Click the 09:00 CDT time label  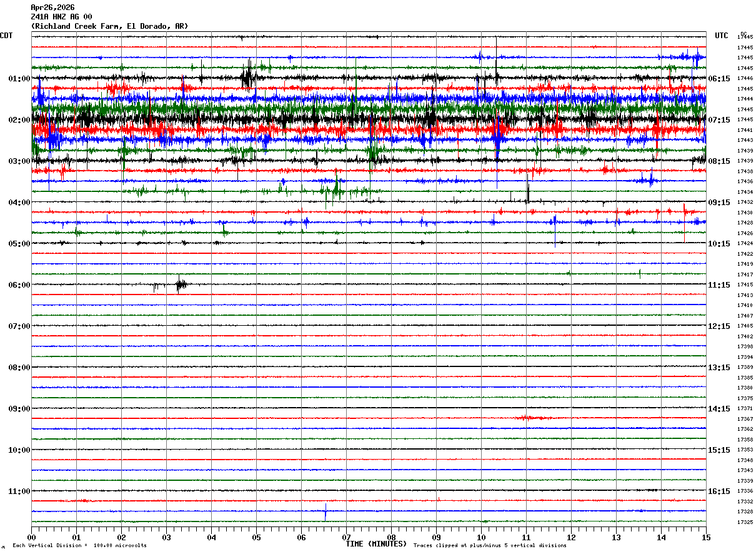click(x=19, y=409)
